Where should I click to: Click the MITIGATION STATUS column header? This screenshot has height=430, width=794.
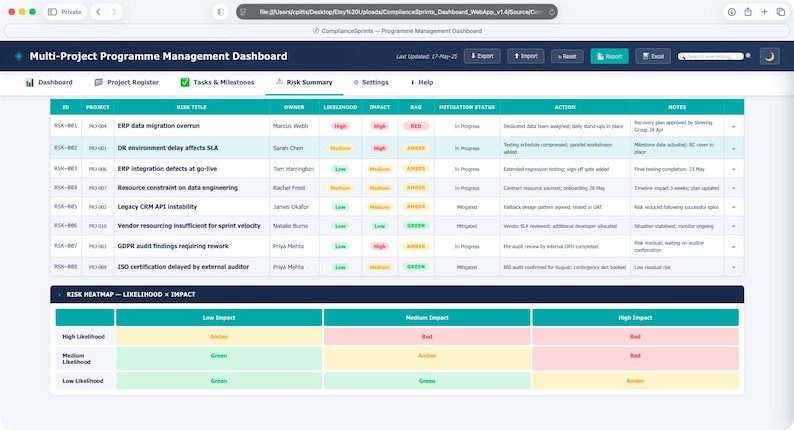pyautogui.click(x=467, y=107)
